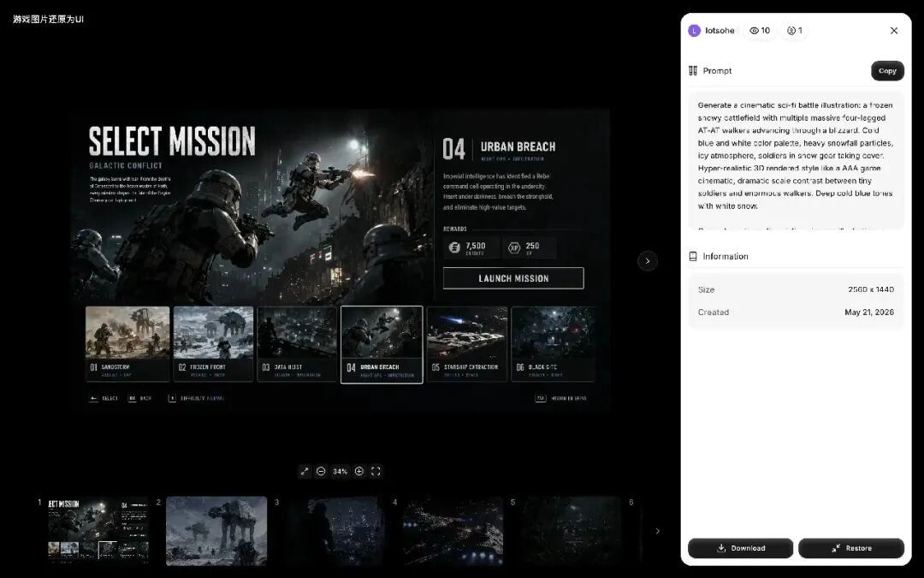
Task: Click the expand diagonal arrows icon
Action: coord(305,471)
